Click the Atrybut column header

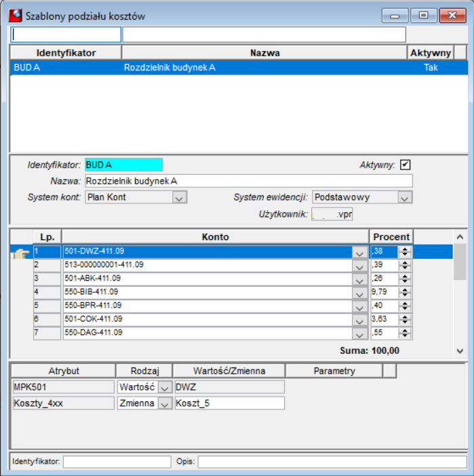tap(64, 371)
